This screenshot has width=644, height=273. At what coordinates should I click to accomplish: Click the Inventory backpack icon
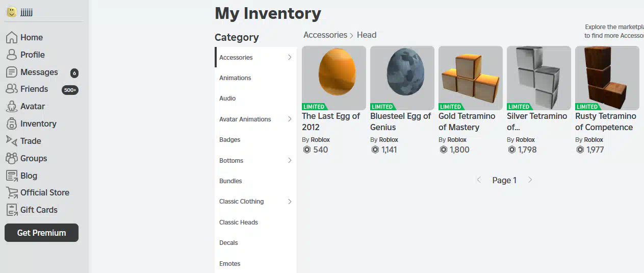pyautogui.click(x=11, y=123)
